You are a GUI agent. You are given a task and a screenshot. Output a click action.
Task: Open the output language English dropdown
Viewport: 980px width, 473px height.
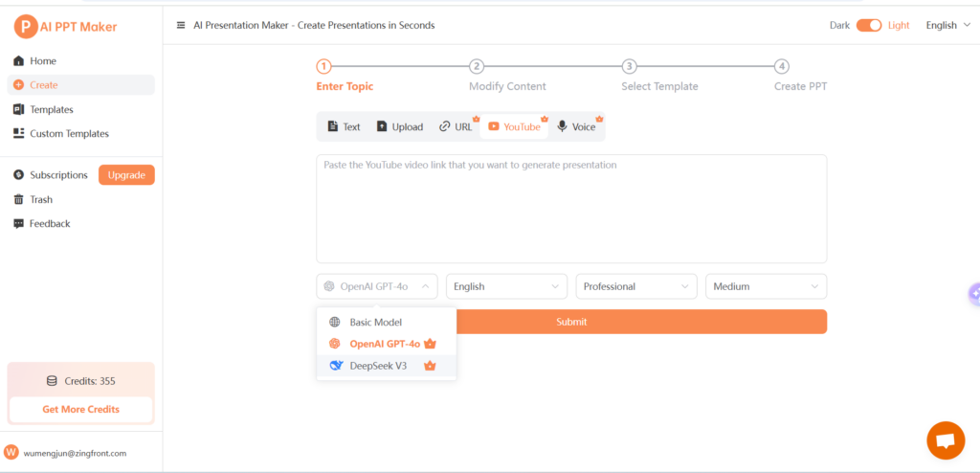pyautogui.click(x=506, y=286)
